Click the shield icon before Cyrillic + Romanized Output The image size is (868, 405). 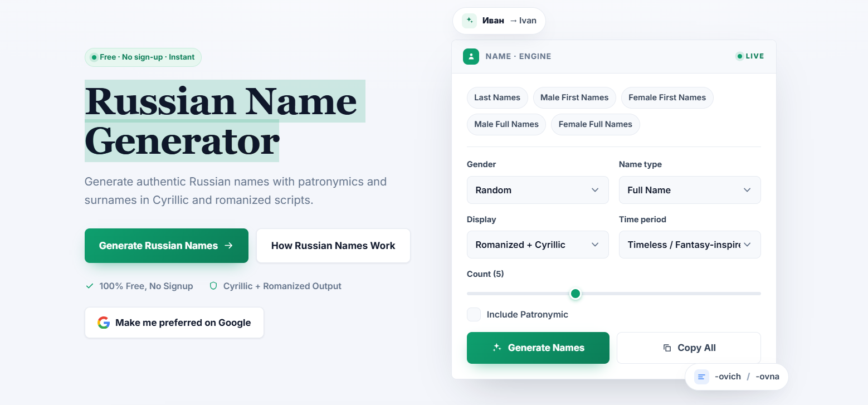[x=213, y=286]
